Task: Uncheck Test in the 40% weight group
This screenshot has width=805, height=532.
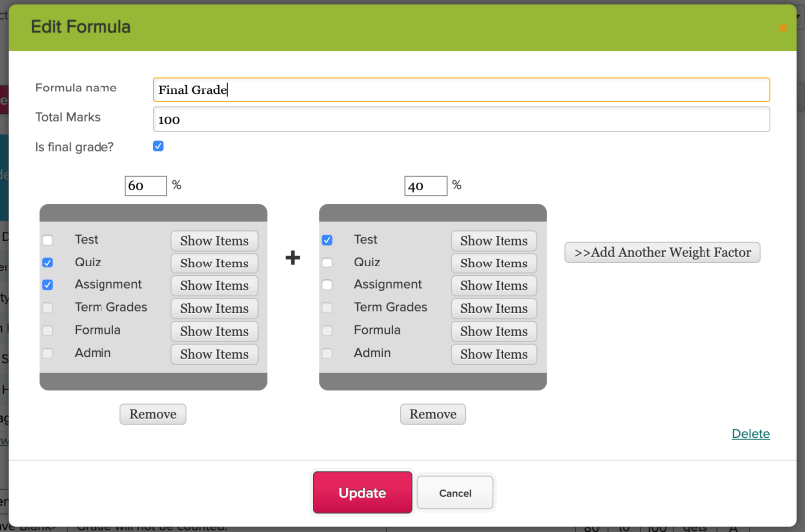Action: tap(327, 240)
